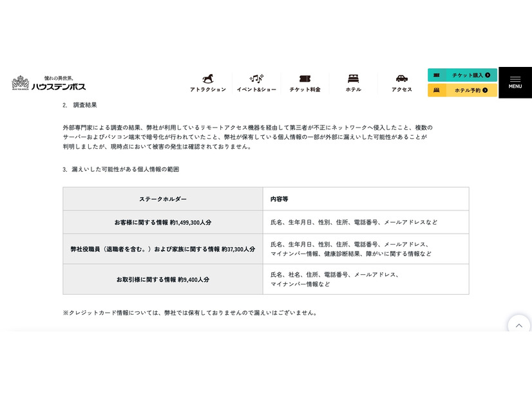
Task: Click the teal チケット購入 button
Action: tap(462, 75)
